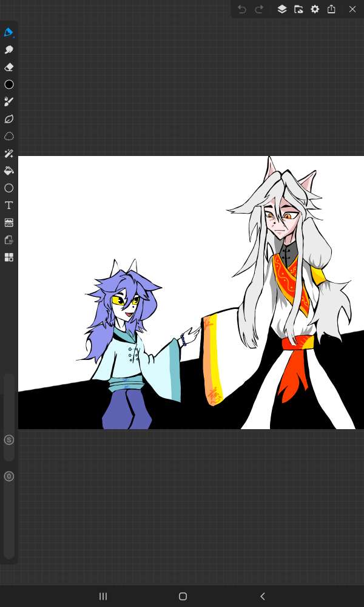This screenshot has height=607, width=364.
Task: Open the 3D page tool
Action: coord(8,240)
